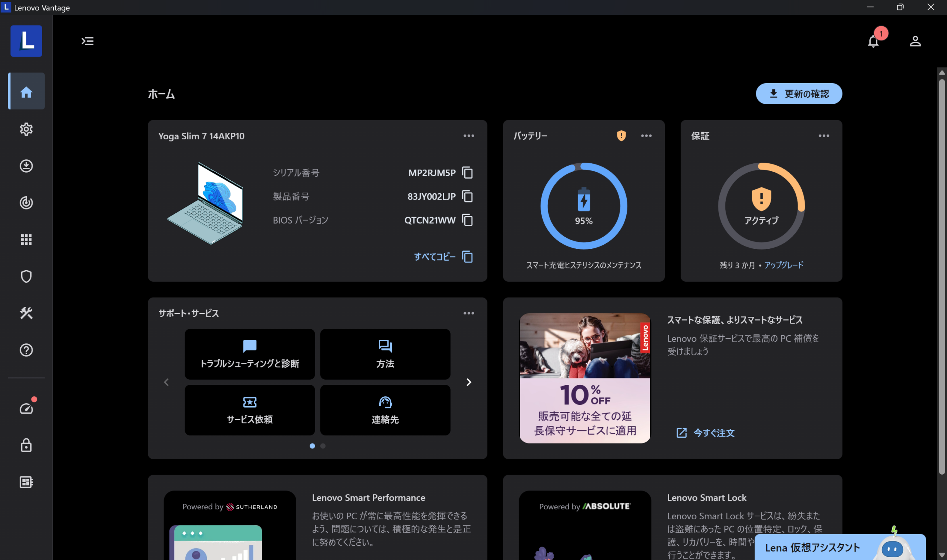Screen dimensions: 947x560
Task: Select second carousel page dot
Action: (x=323, y=446)
